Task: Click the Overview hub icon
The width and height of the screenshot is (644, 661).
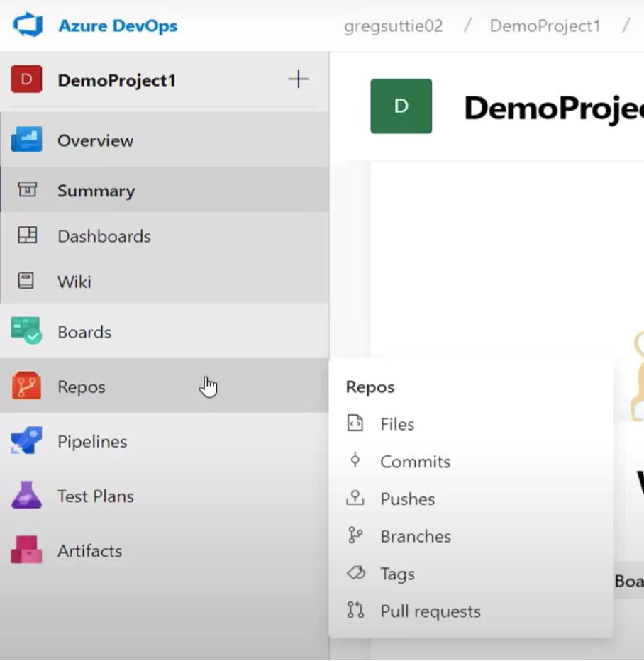Action: (26, 140)
